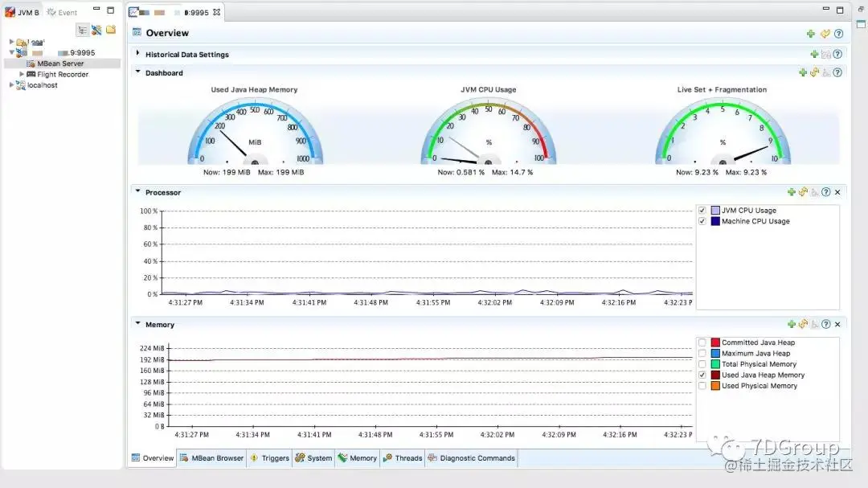Screen dimensions: 868x488
Task: Click the JVM CPU Usage dial
Action: (x=489, y=131)
